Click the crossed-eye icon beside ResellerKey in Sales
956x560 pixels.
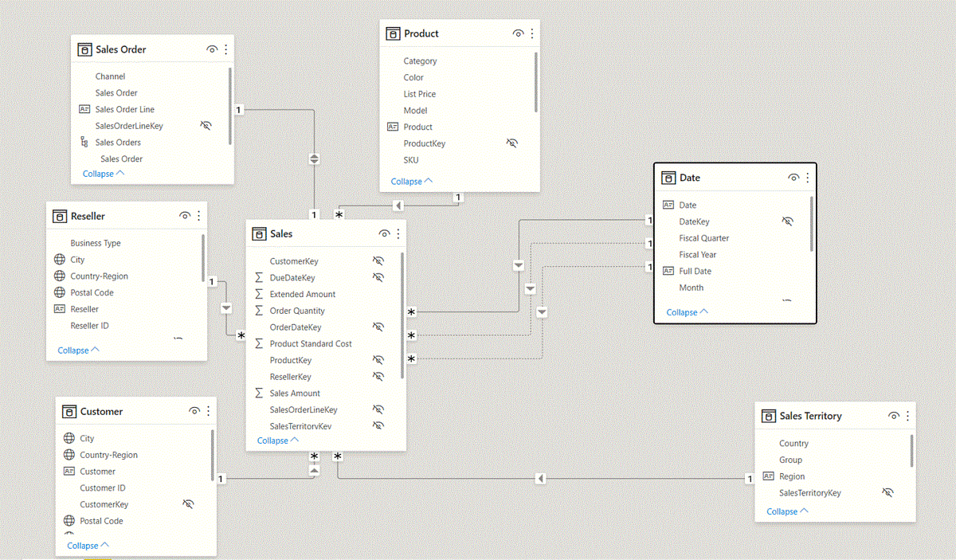(x=379, y=376)
